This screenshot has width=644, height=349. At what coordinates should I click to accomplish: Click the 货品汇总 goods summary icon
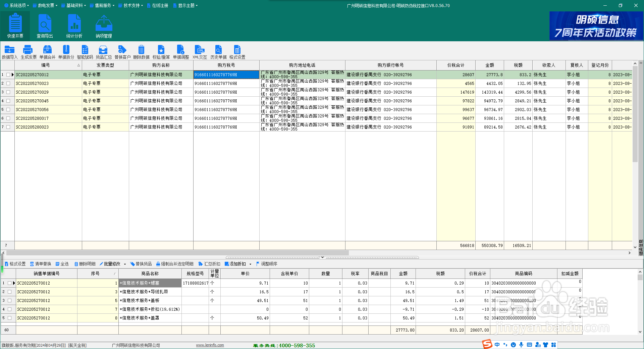point(104,52)
